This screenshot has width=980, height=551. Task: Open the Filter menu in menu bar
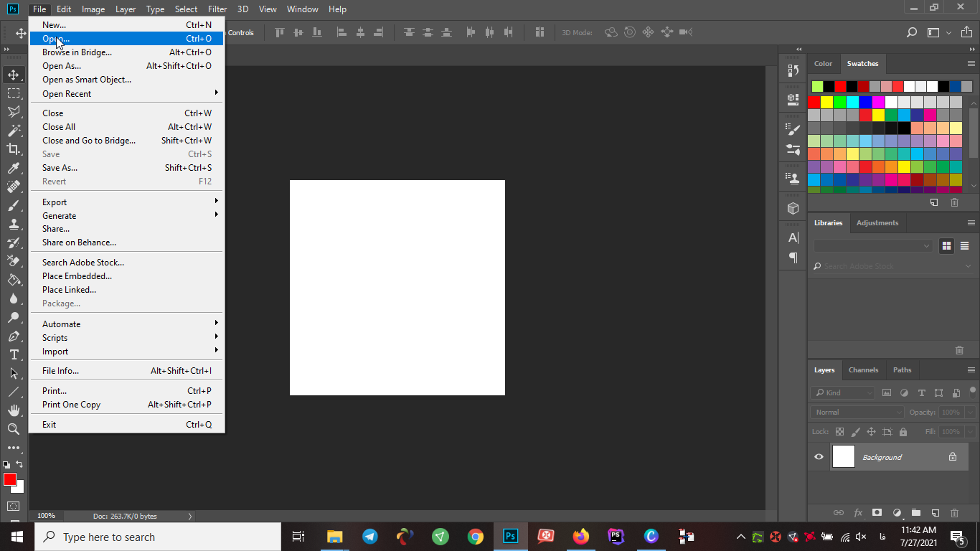[x=217, y=9]
